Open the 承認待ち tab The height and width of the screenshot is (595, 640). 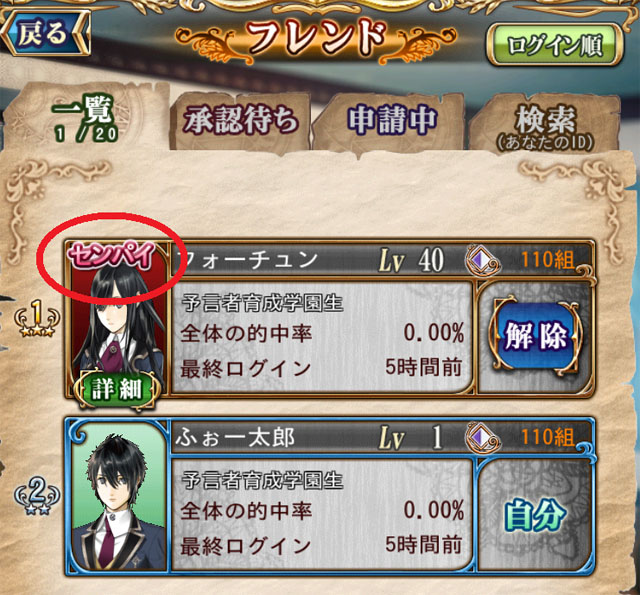pos(241,121)
